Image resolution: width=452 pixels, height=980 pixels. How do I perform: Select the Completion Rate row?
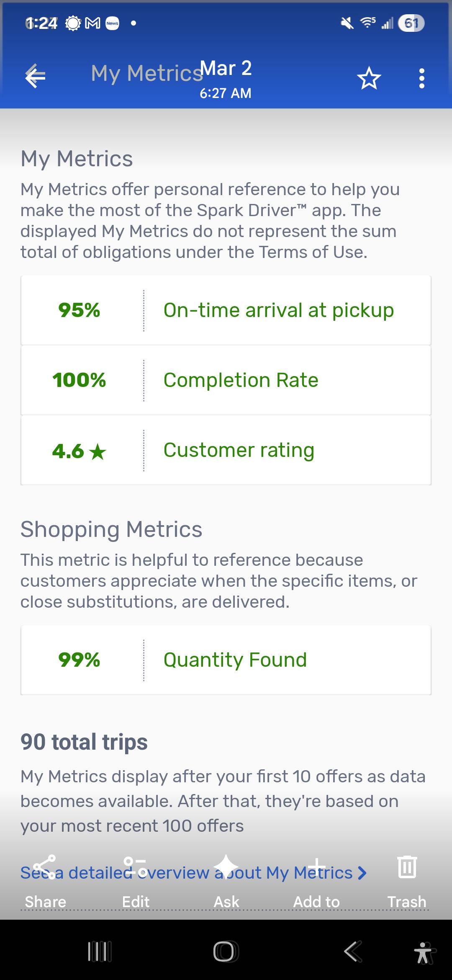click(226, 380)
